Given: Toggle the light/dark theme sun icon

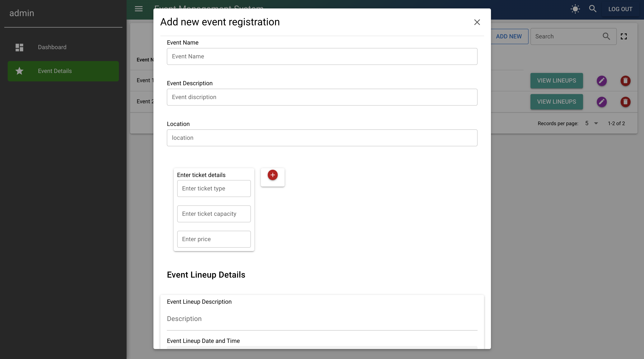Looking at the screenshot, I should point(575,9).
